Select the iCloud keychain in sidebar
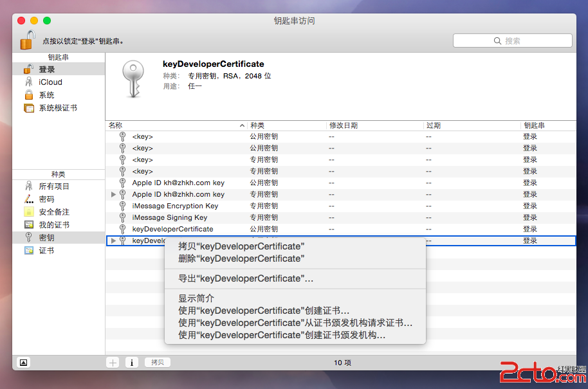 coord(50,82)
